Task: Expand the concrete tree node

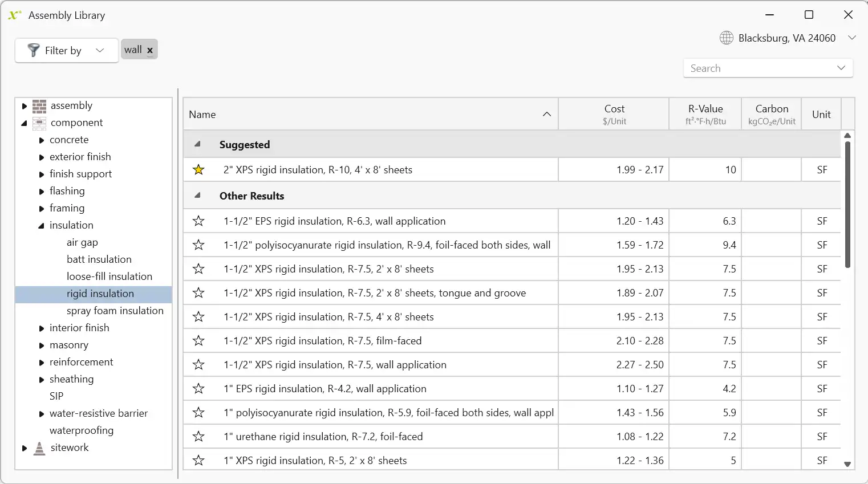Action: point(42,140)
